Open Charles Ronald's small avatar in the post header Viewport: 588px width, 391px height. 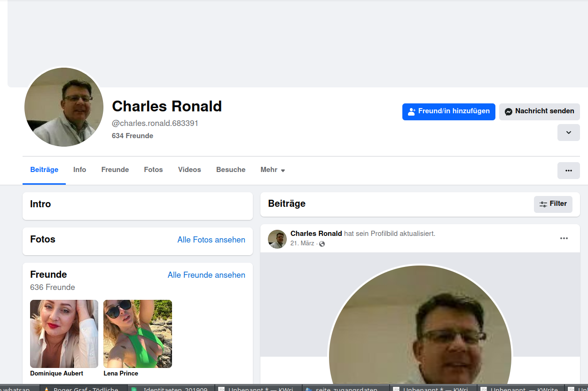click(277, 239)
